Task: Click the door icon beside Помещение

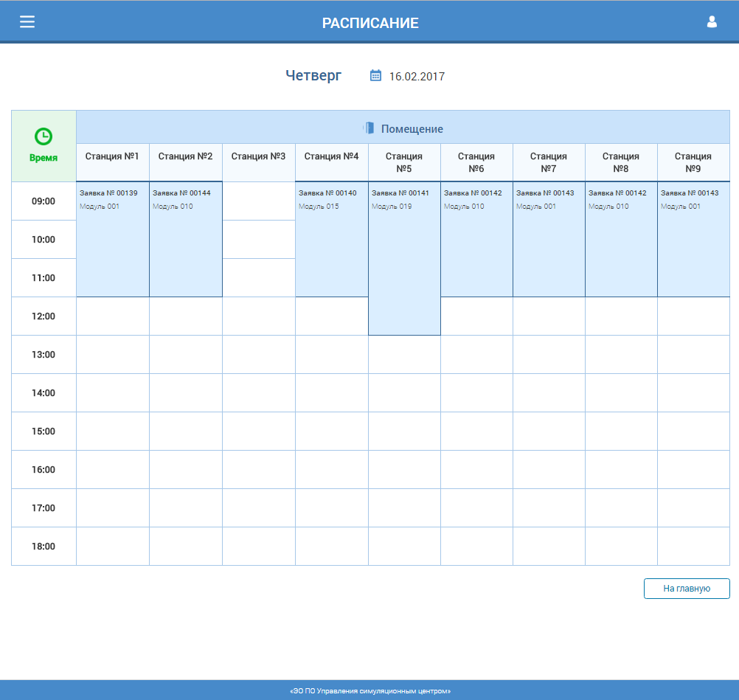Action: point(369,128)
